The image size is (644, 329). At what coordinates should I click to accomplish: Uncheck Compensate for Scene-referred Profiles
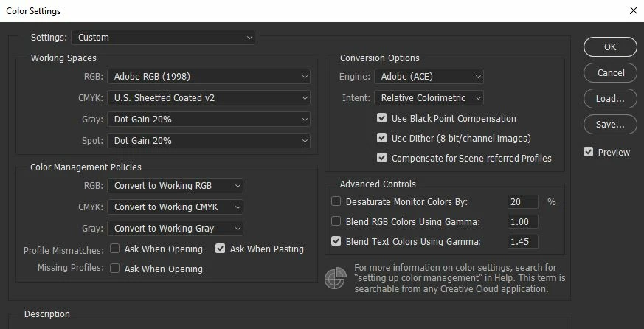pos(381,158)
